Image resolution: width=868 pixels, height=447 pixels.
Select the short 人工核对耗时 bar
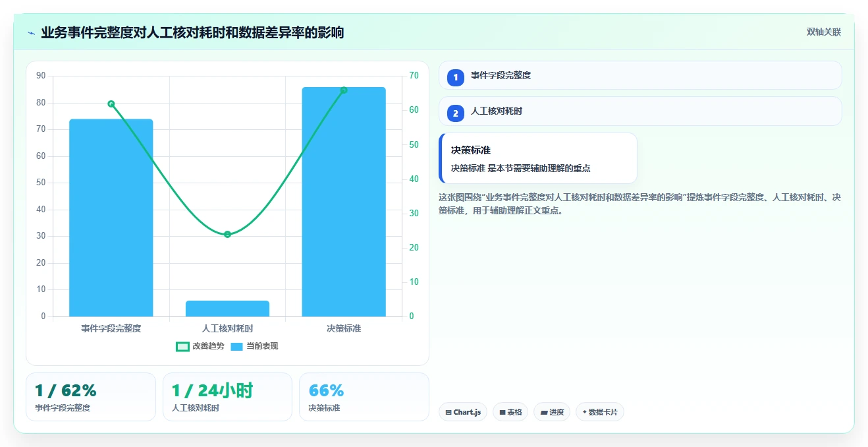click(x=227, y=309)
